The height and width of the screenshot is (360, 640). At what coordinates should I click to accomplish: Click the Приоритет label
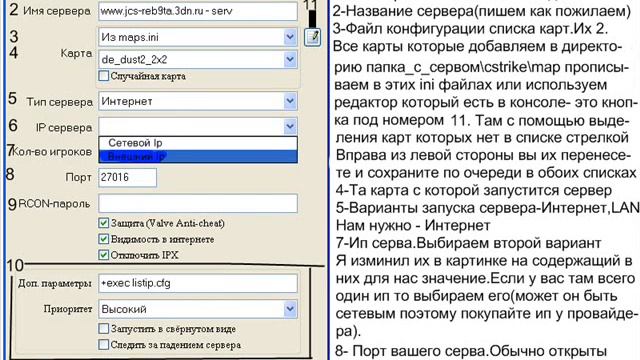click(x=68, y=309)
